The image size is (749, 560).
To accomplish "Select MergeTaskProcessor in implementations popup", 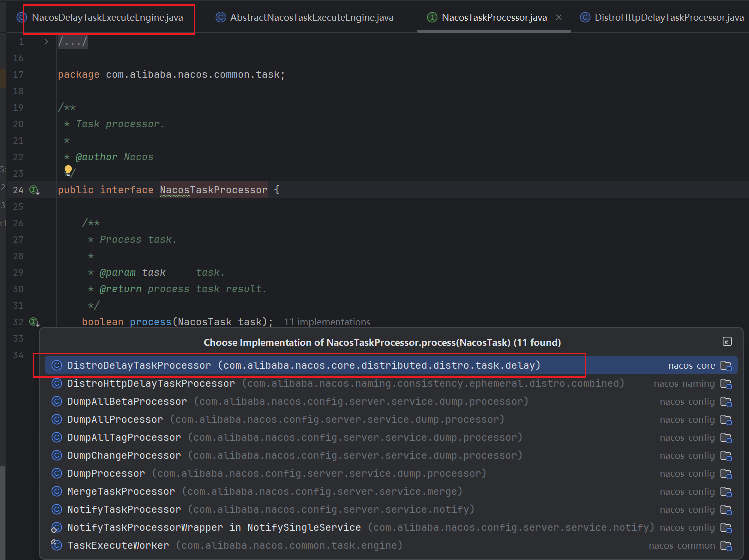I will click(121, 491).
